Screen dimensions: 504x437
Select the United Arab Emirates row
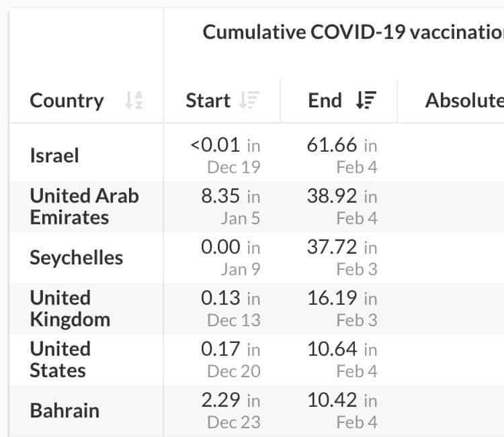[x=257, y=207]
